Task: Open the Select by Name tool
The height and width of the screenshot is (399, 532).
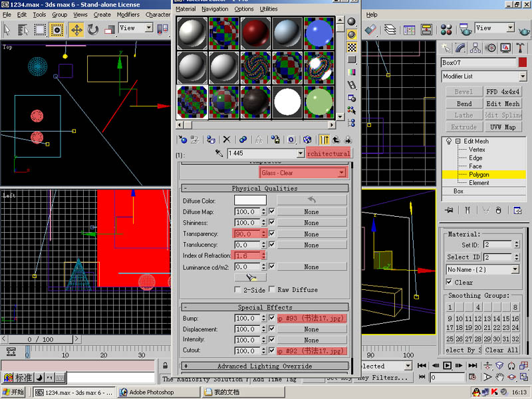Action: pos(23,29)
